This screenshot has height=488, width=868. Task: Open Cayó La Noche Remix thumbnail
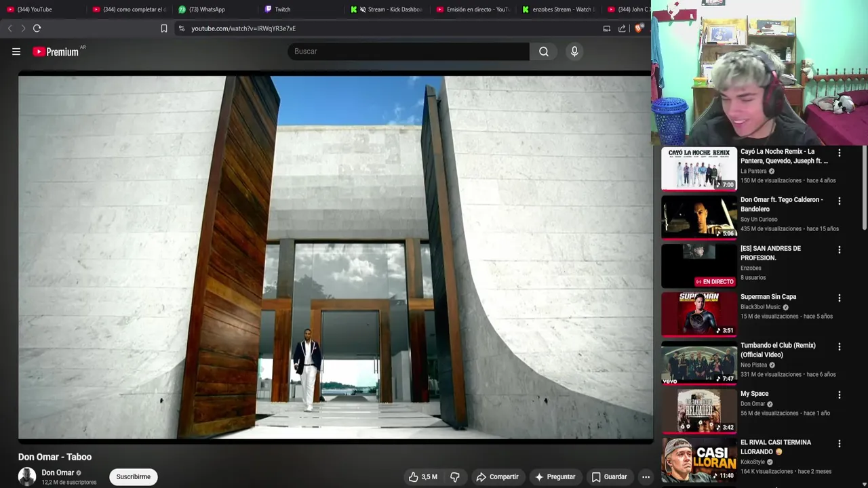pos(699,169)
